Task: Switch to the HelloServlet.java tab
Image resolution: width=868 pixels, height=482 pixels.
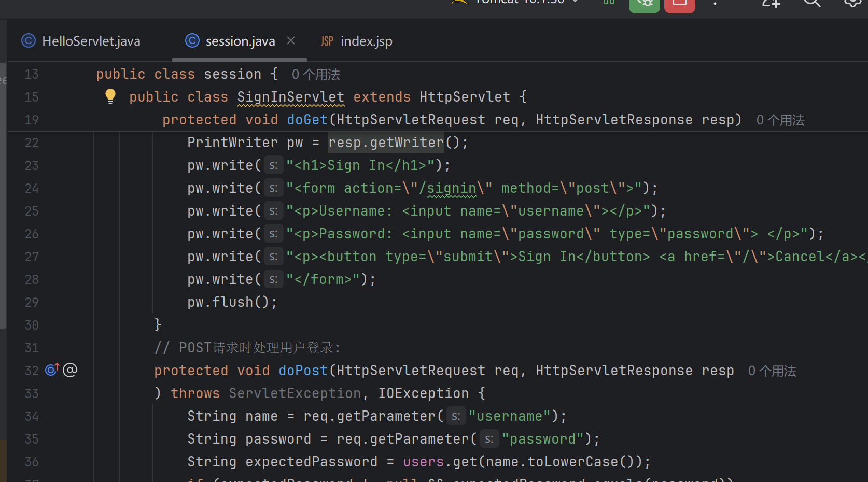Action: 81,41
